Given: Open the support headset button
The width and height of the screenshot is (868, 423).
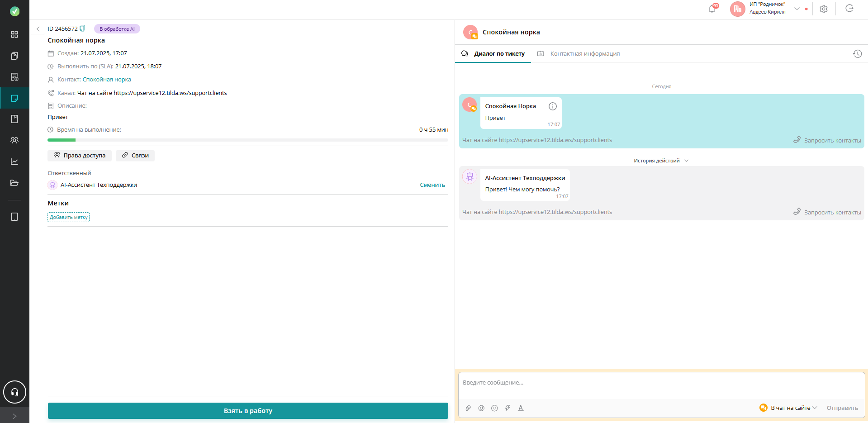Looking at the screenshot, I should pos(14,392).
